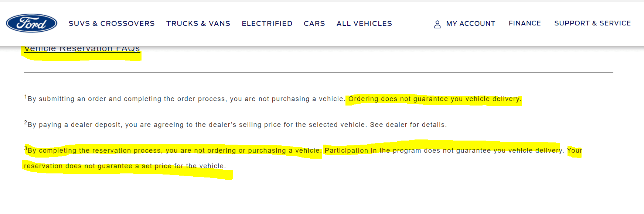Click the My Account text label
This screenshot has width=644, height=214.
pyautogui.click(x=471, y=24)
